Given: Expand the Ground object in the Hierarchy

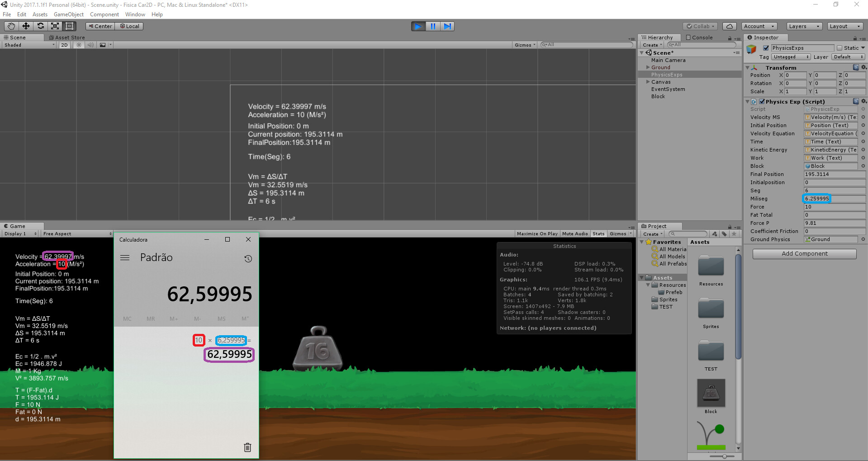Looking at the screenshot, I should tap(648, 67).
